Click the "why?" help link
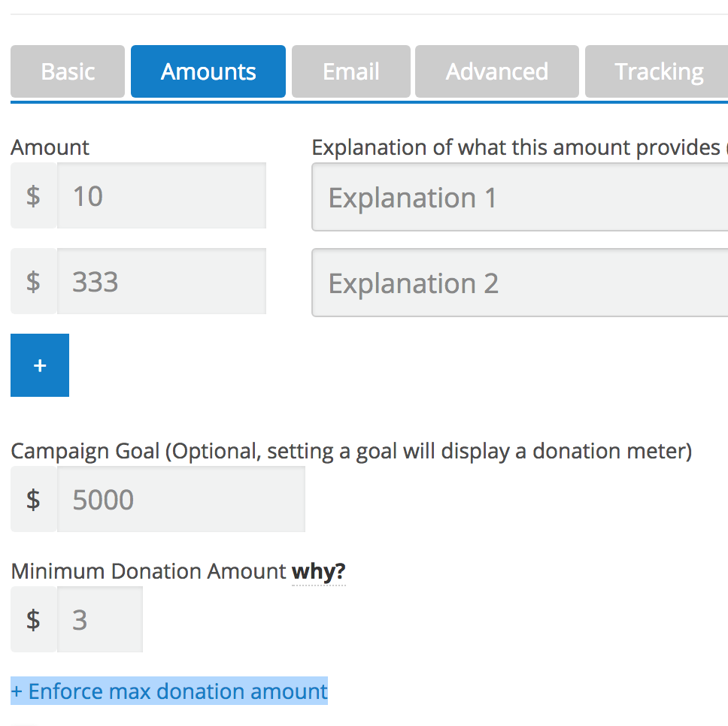The image size is (728, 726). point(319,572)
